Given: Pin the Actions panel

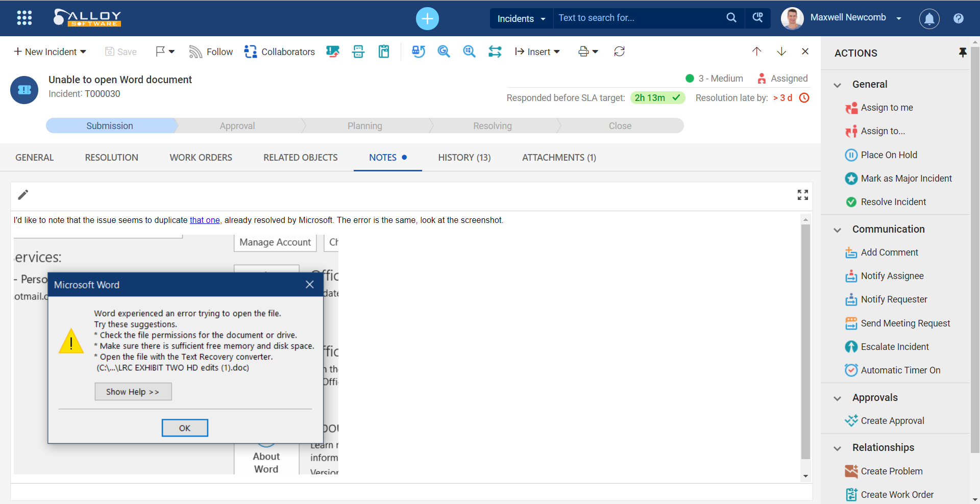Looking at the screenshot, I should [962, 53].
